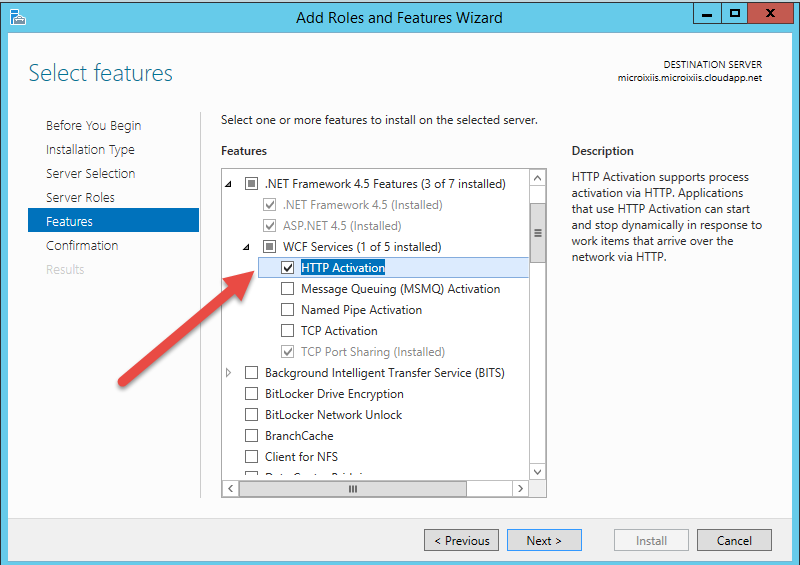Click the horizontal scrollbar right arrow

click(x=518, y=489)
